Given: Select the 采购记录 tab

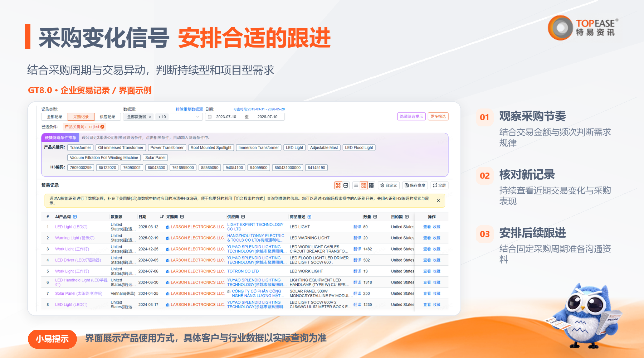Looking at the screenshot, I should click(81, 117).
